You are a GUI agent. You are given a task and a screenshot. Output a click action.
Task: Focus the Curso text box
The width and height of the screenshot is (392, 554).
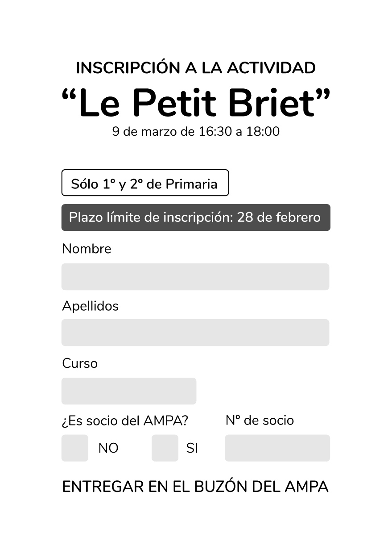coord(129,391)
